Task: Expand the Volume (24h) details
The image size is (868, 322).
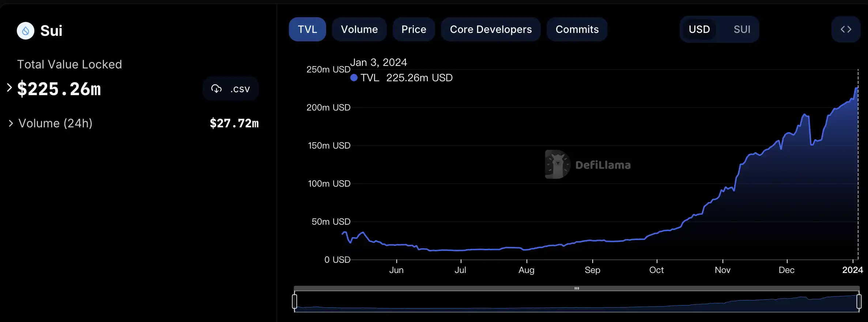Action: [11, 123]
